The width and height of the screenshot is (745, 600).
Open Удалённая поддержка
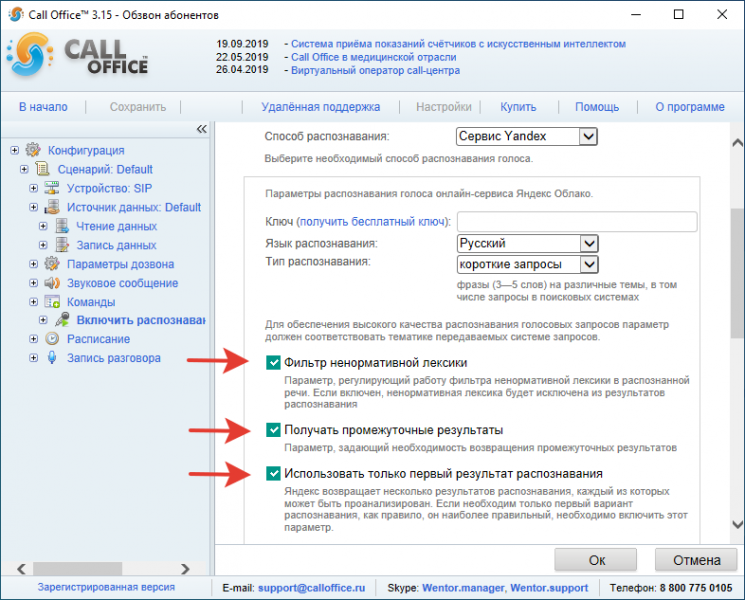click(x=321, y=107)
